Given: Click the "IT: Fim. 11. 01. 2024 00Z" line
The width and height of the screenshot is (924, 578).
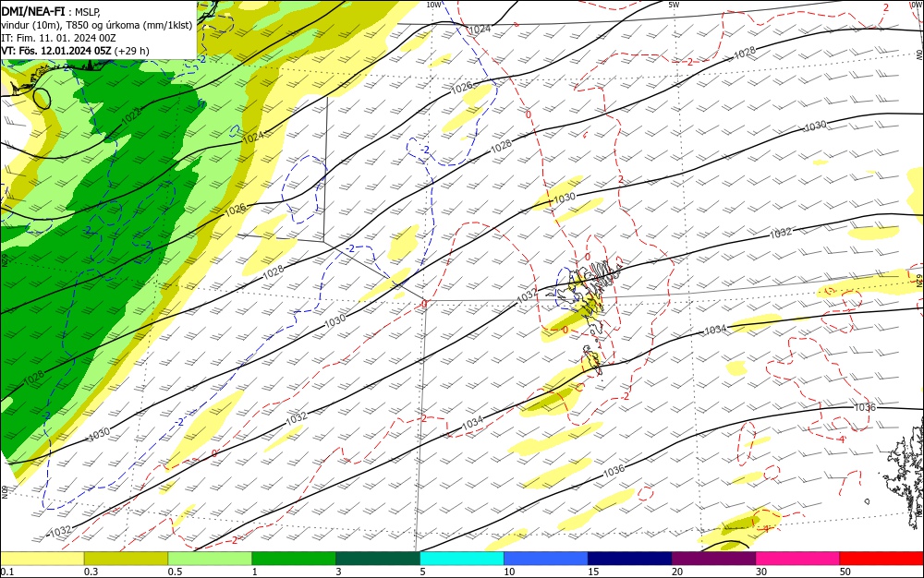Looking at the screenshot, I should pos(58,38).
